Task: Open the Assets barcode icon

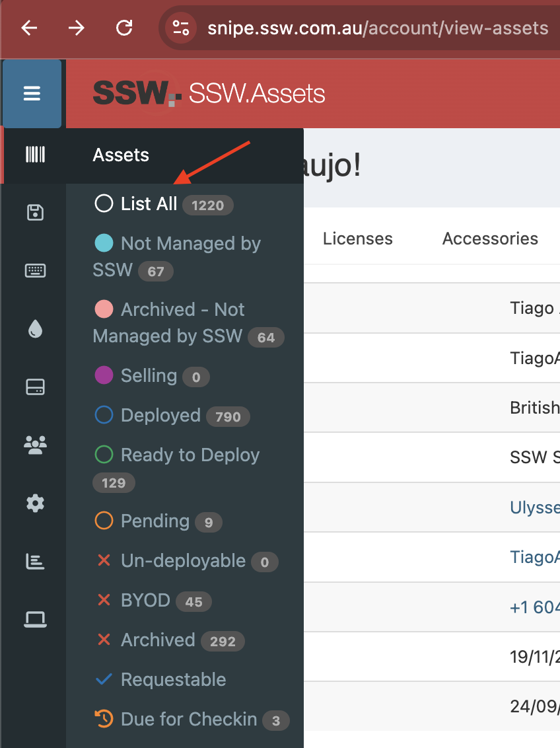Action: 35,155
